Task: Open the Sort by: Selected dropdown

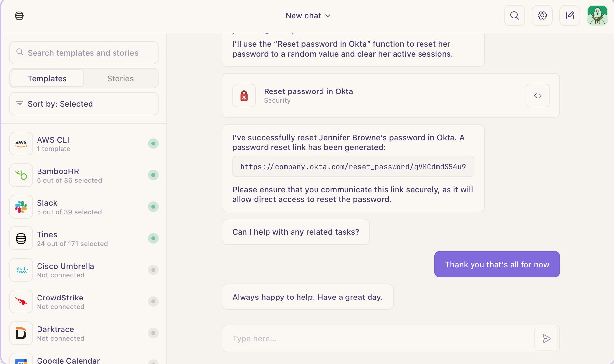Action: (84, 104)
